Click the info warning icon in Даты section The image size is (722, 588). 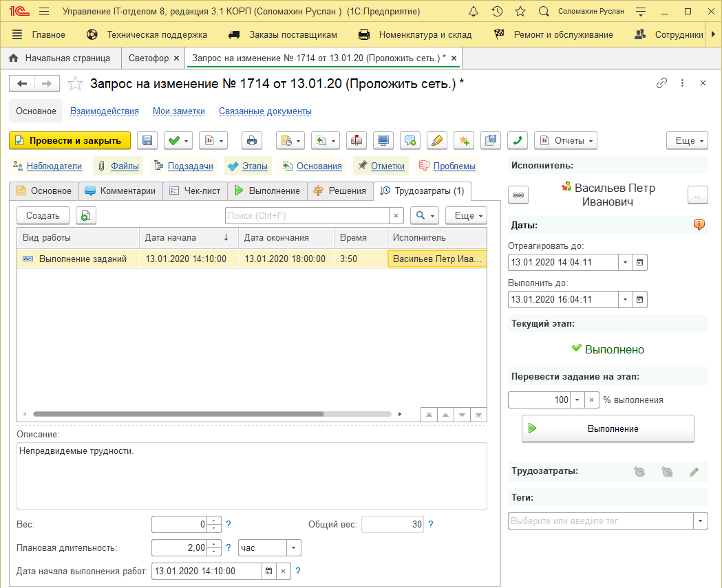699,225
